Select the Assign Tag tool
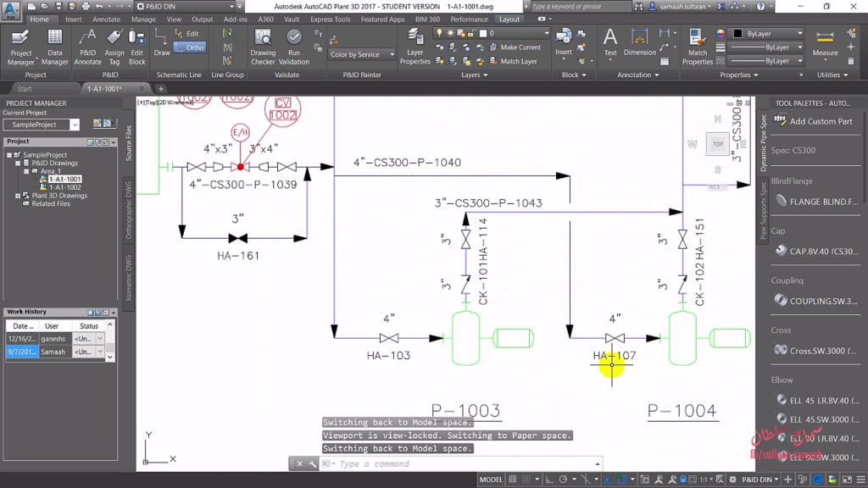This screenshot has height=488, width=868. tap(114, 47)
